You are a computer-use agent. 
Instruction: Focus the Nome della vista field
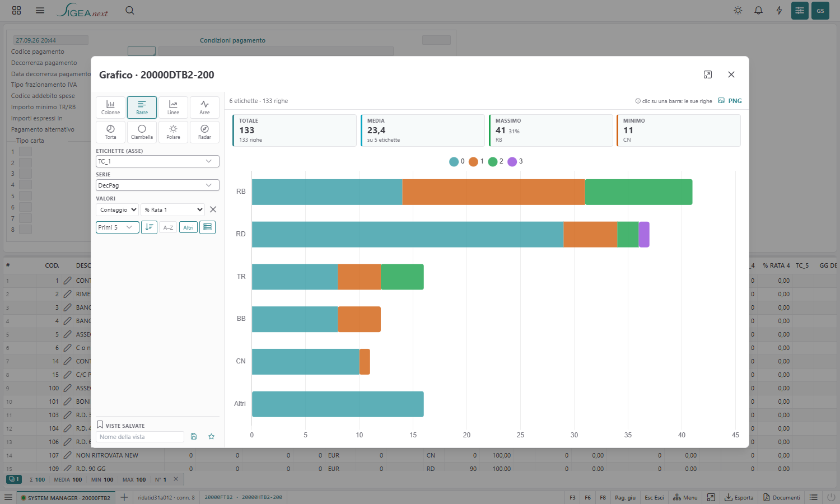click(140, 437)
